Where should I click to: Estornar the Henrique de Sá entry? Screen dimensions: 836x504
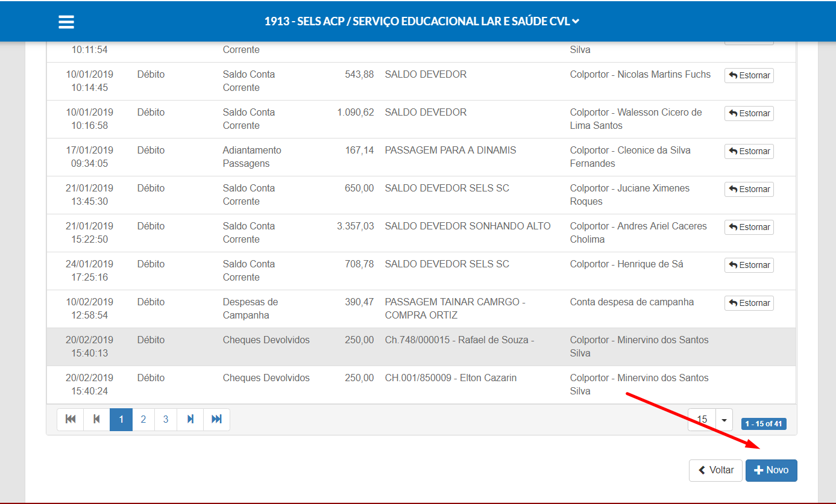pyautogui.click(x=749, y=266)
